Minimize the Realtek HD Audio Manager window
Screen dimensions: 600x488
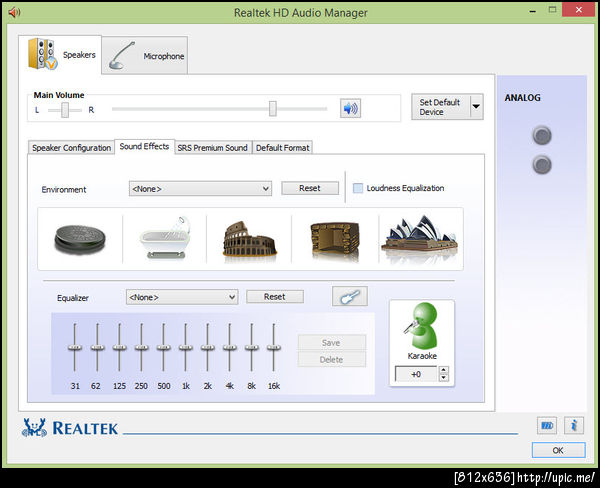click(x=532, y=11)
